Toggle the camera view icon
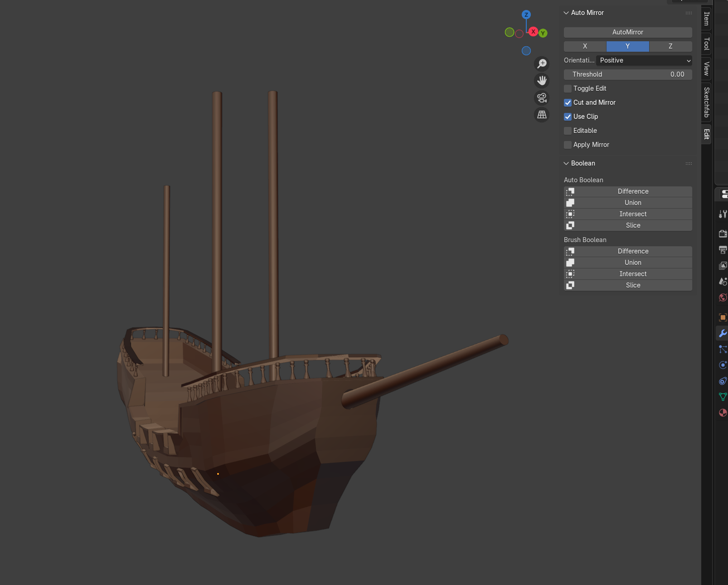The height and width of the screenshot is (585, 728). tap(542, 97)
